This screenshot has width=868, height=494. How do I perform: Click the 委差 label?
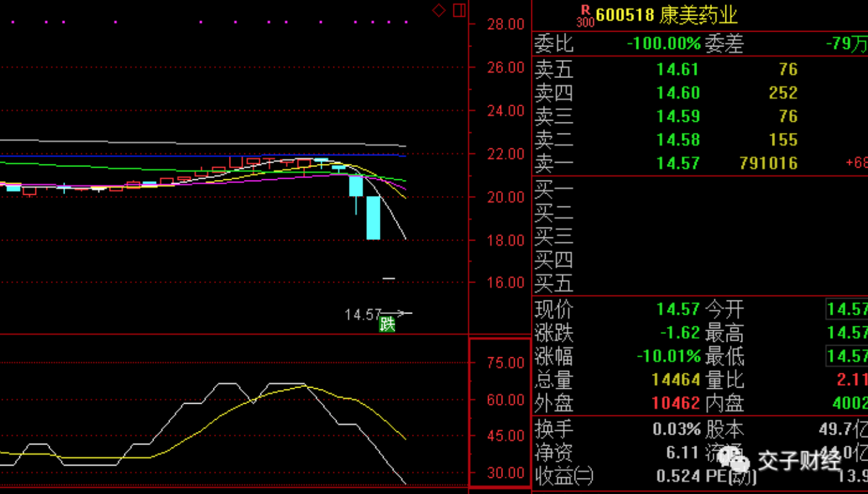click(x=724, y=44)
